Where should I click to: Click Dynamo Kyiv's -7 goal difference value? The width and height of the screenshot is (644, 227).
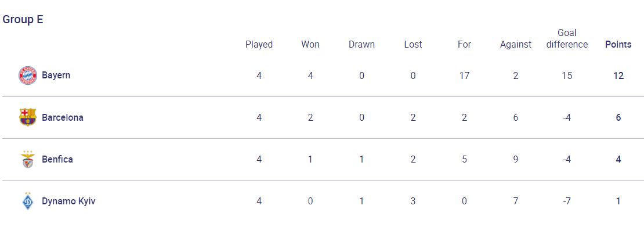click(x=567, y=201)
